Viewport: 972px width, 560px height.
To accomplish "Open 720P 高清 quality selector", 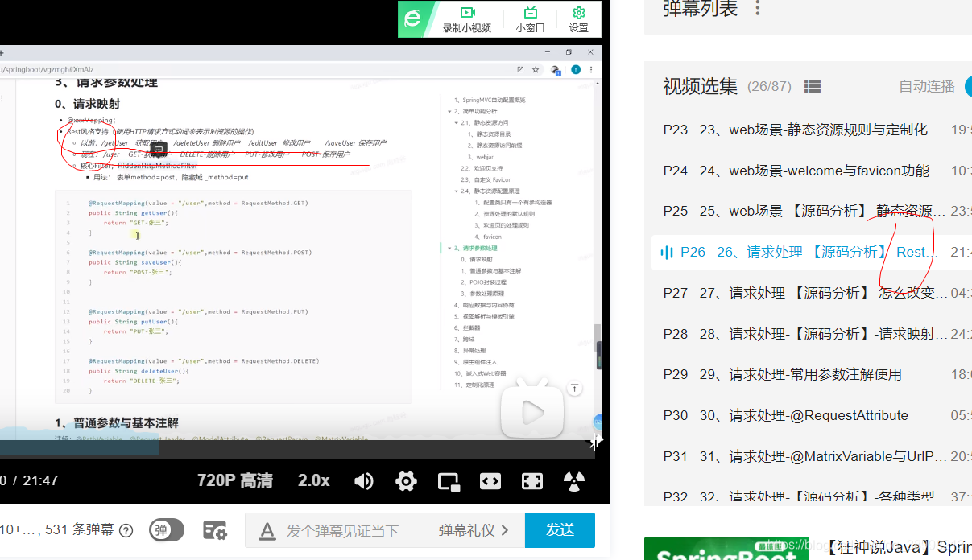I will (x=235, y=481).
